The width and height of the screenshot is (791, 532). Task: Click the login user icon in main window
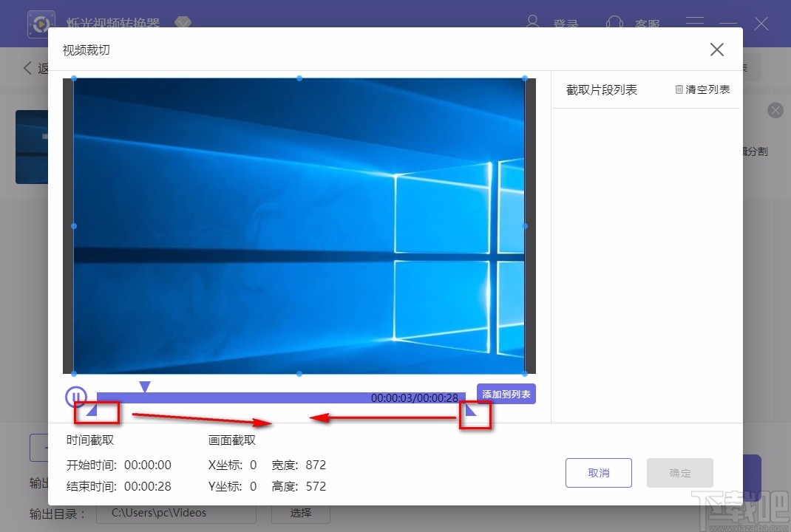(x=532, y=21)
